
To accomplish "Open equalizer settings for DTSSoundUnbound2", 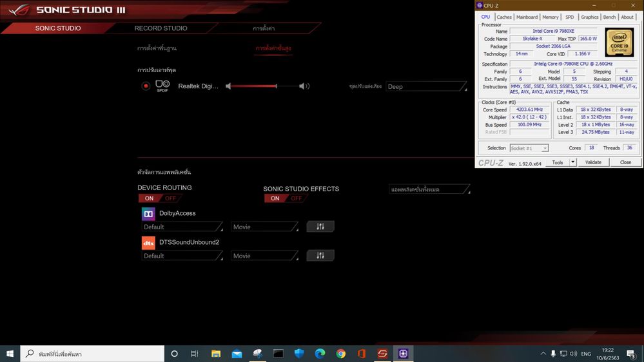I will [320, 256].
